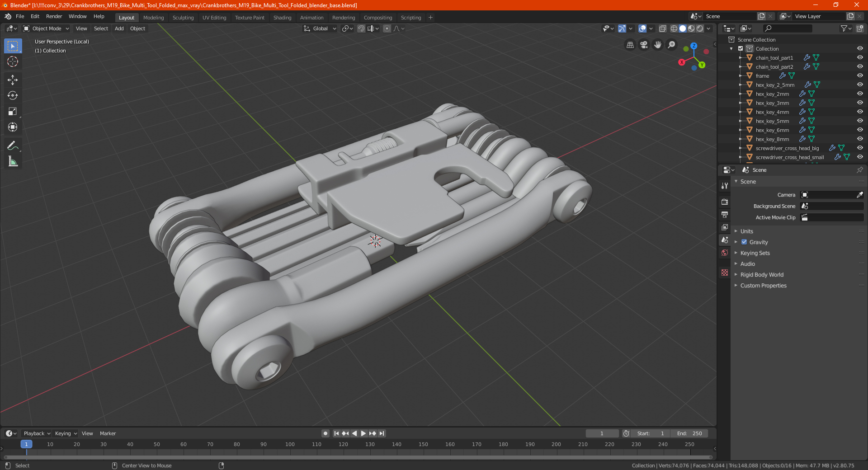The width and height of the screenshot is (868, 470).
Task: Switch to rendered viewport shading
Action: 700,28
